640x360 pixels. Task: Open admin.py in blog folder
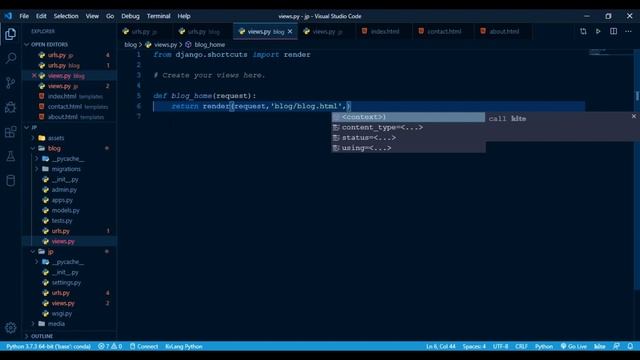64,190
